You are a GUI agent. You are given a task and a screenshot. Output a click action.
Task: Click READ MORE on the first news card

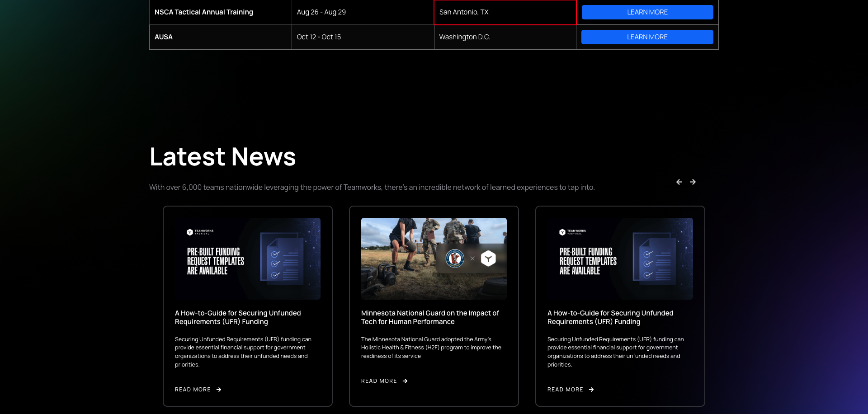pyautogui.click(x=193, y=390)
